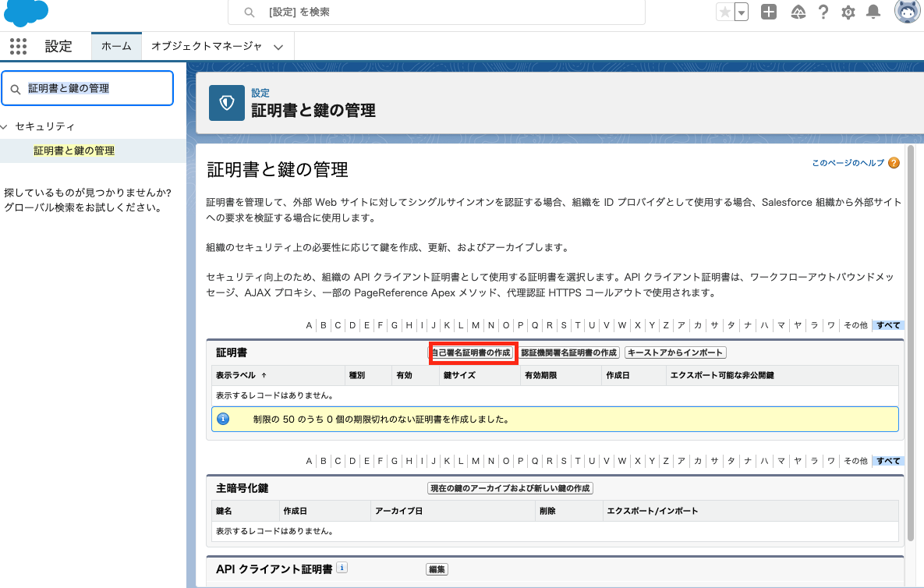Open the Astro user avatar

pyautogui.click(x=907, y=12)
